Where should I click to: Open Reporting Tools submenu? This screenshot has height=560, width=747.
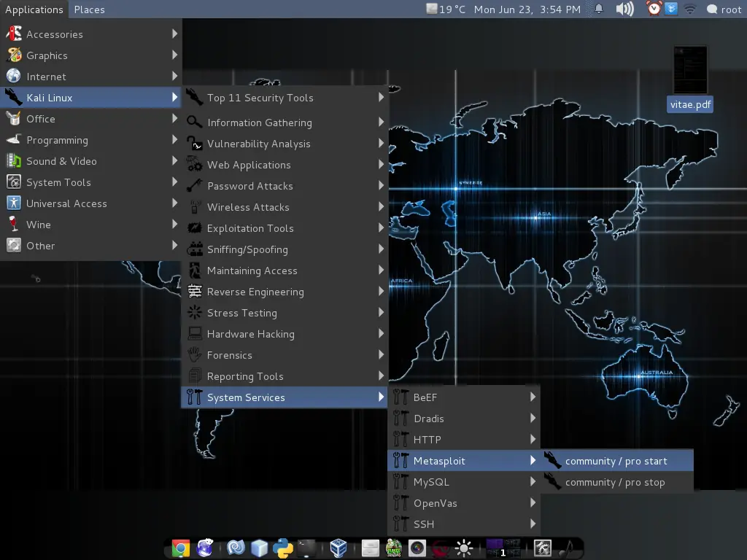pyautogui.click(x=285, y=376)
